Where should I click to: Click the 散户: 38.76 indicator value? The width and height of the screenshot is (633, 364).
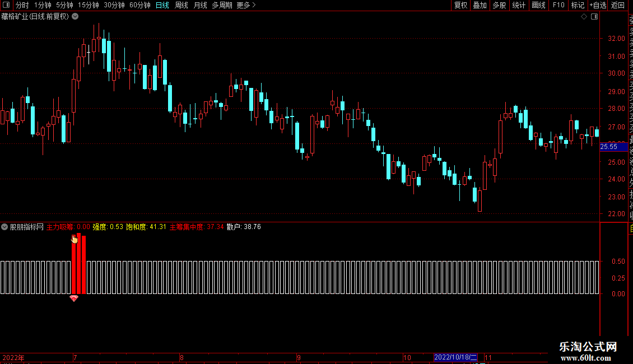point(244,227)
